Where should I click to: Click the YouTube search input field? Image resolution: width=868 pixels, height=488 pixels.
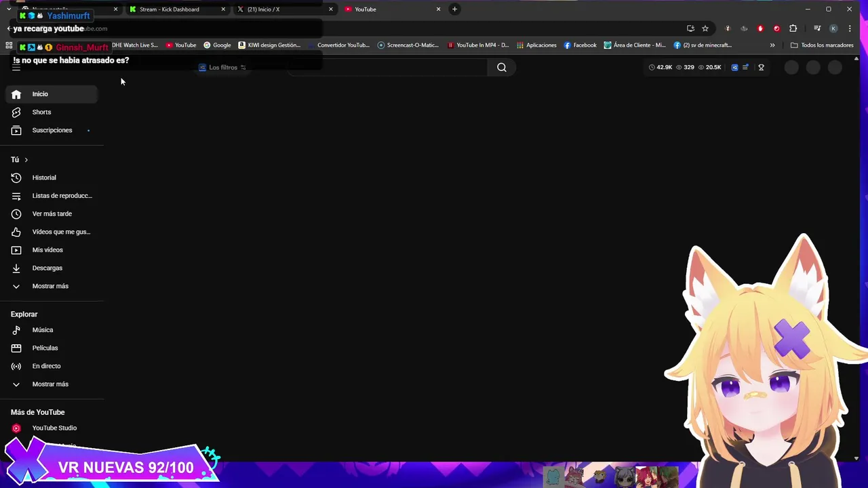pos(388,67)
